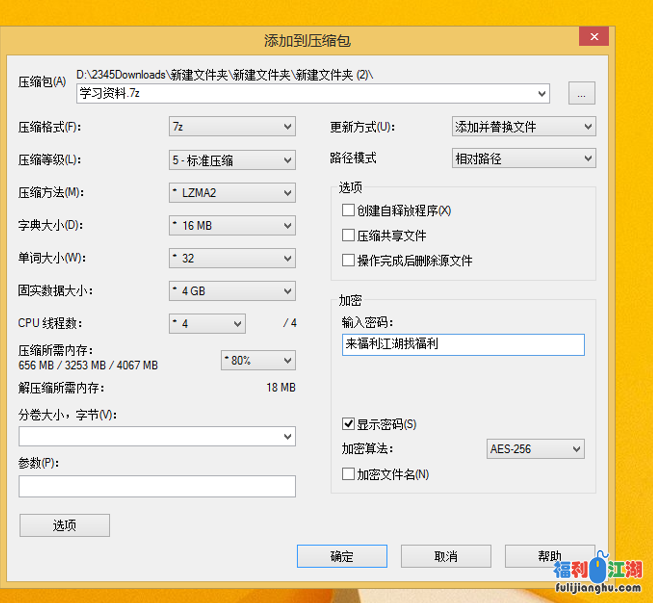This screenshot has width=653, height=603.
Task: Enable 加密文件名 checkbox
Action: point(349,474)
